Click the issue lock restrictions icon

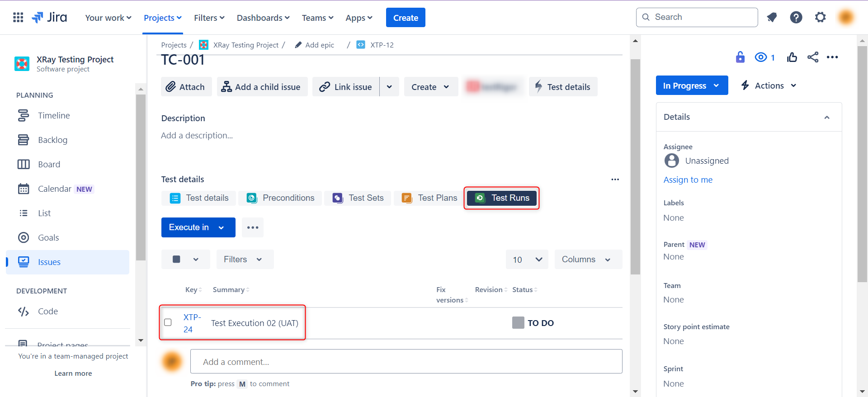click(x=740, y=57)
